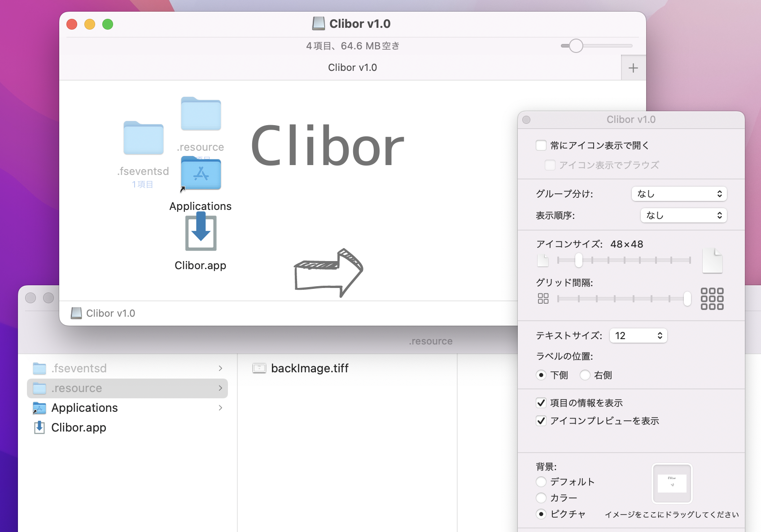Click the backImage.tiff file icon

click(x=259, y=368)
